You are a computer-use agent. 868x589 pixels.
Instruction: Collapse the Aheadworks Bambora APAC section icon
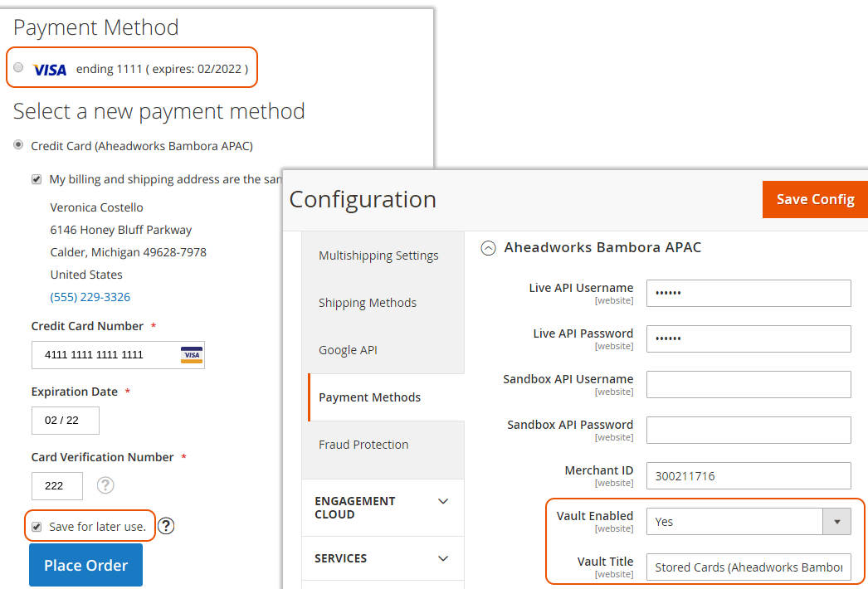[x=488, y=248]
